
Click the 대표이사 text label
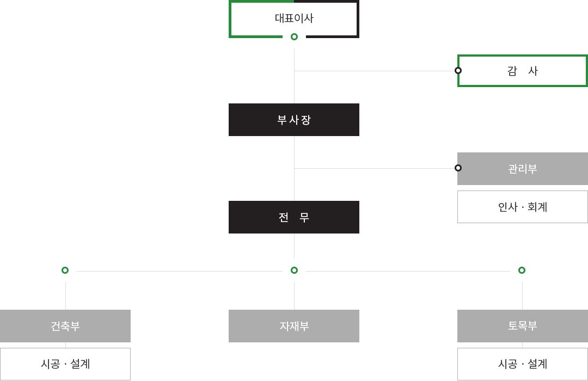pos(294,18)
